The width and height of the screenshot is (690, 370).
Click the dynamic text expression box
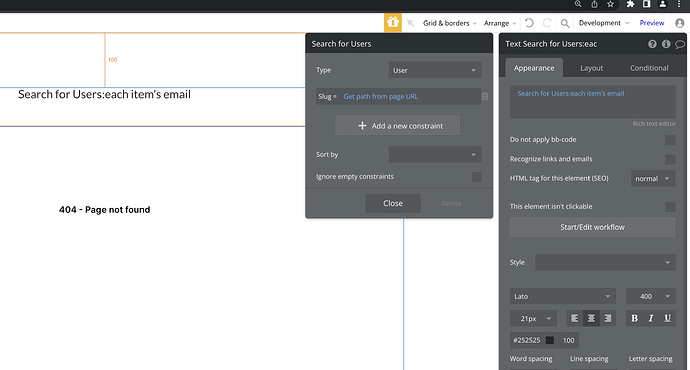(592, 102)
